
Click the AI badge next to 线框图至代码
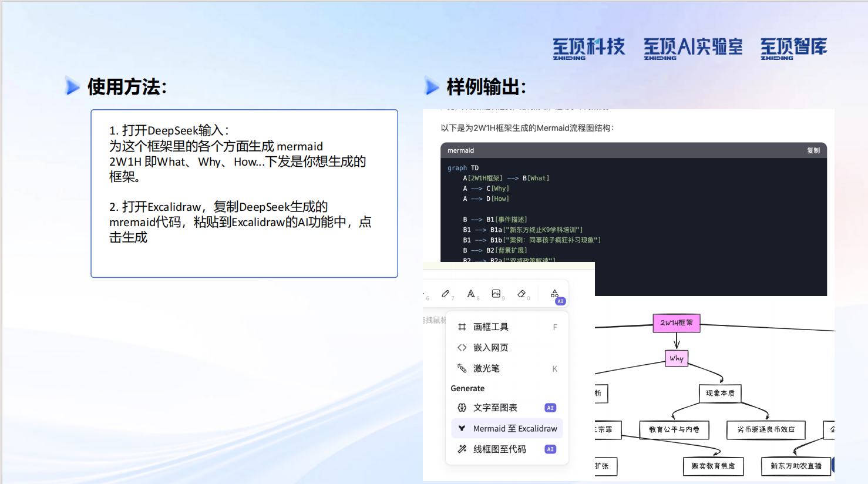[550, 449]
